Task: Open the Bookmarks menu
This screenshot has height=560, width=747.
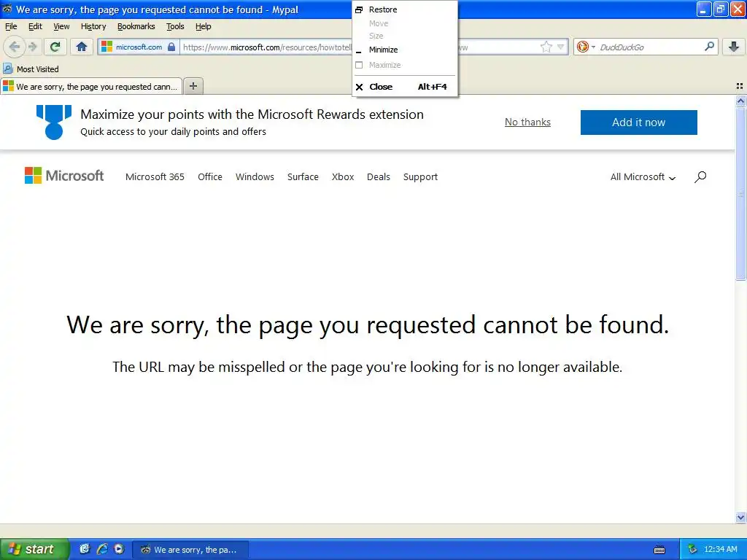Action: click(x=136, y=27)
